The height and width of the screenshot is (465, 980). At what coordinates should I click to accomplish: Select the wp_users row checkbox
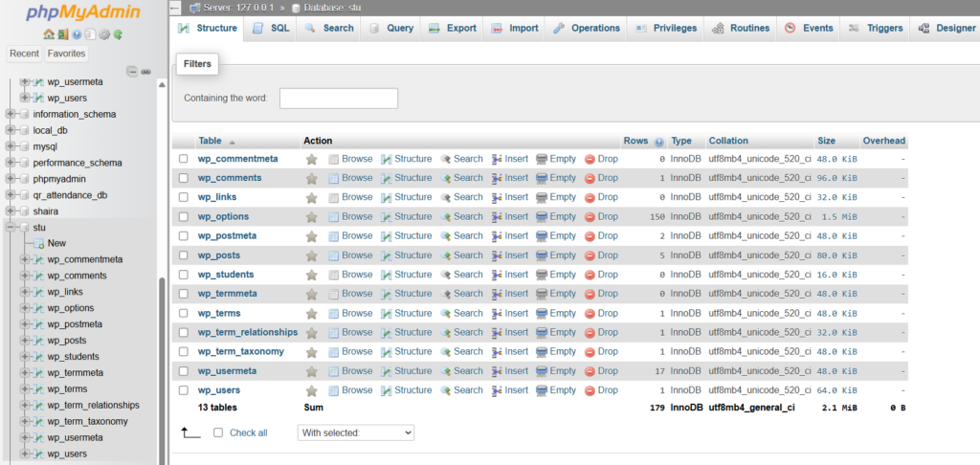pos(183,390)
